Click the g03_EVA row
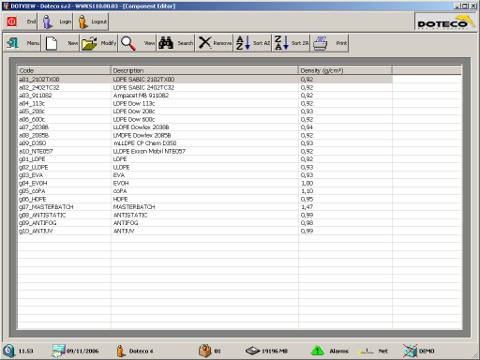The image size is (480, 360). (205, 175)
